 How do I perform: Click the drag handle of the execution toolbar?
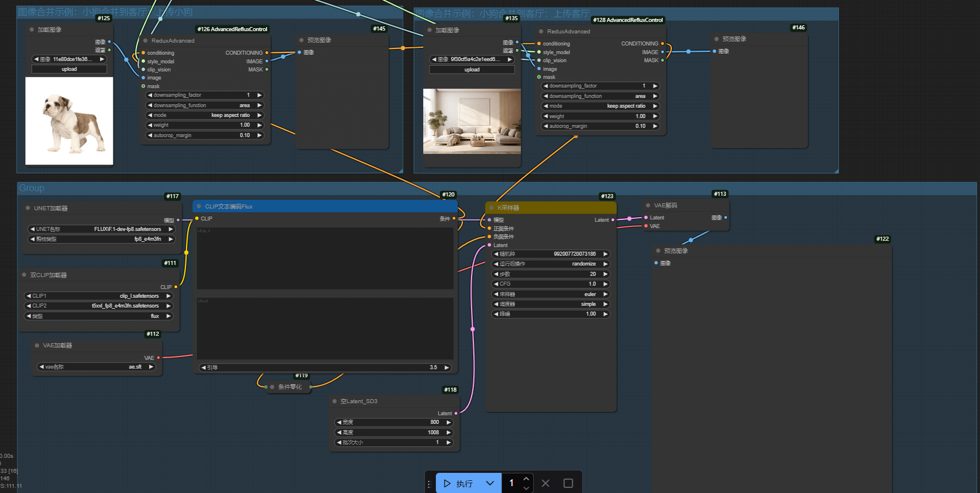coord(429,484)
